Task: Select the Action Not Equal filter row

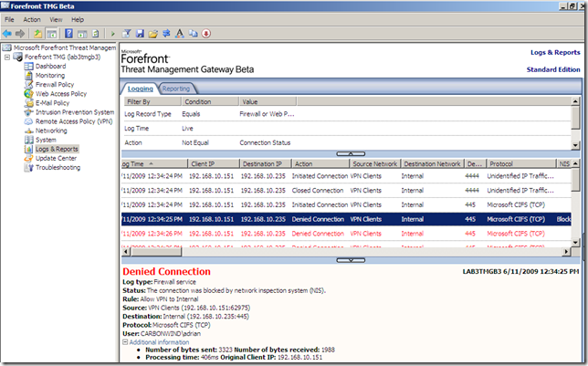Action: (x=347, y=142)
